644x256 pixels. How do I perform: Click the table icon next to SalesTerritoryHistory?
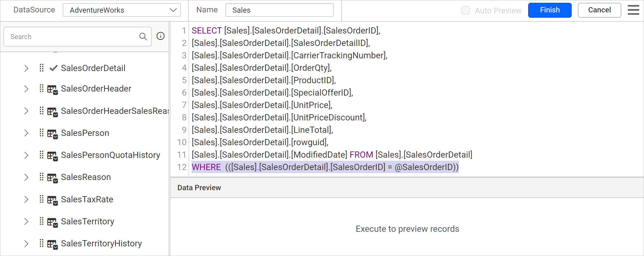tap(52, 243)
